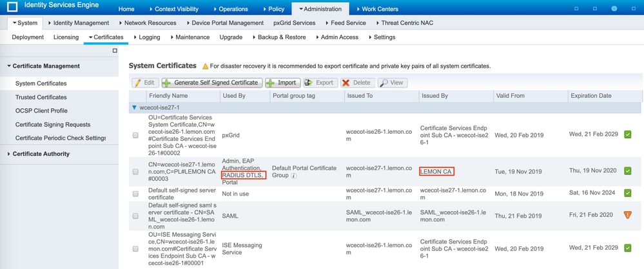The width and height of the screenshot is (644, 269).
Task: Expand Network Resources submenu
Action: [x=148, y=23]
